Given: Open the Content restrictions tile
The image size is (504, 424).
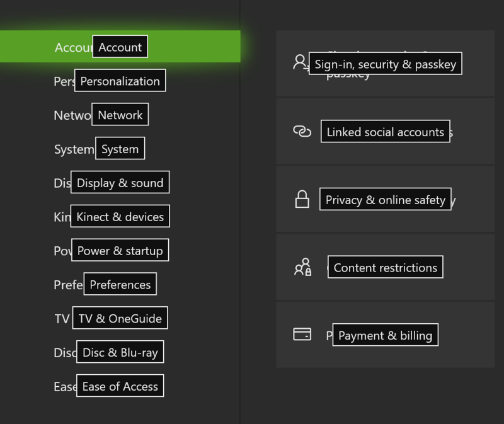Looking at the screenshot, I should (385, 267).
